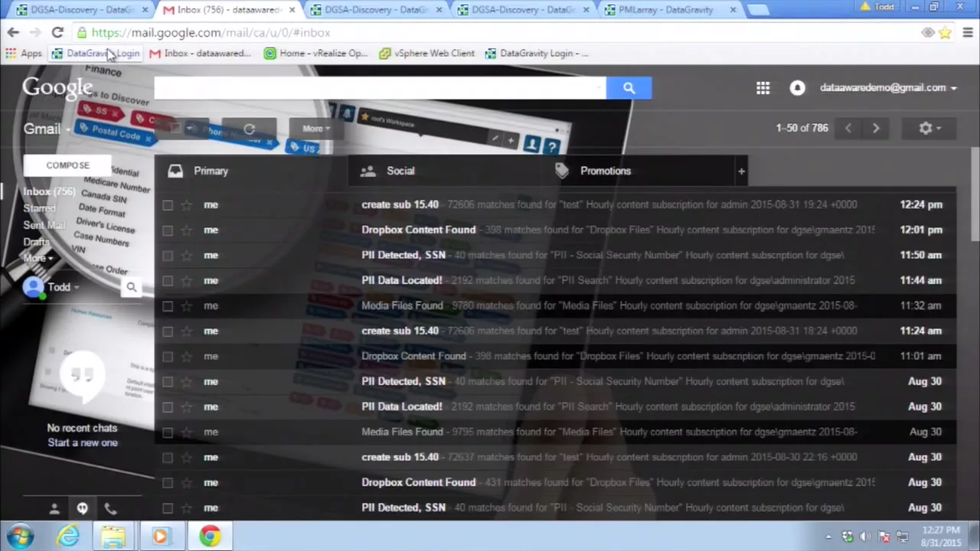
Task: Click the blue Gmail search button
Action: 629,88
